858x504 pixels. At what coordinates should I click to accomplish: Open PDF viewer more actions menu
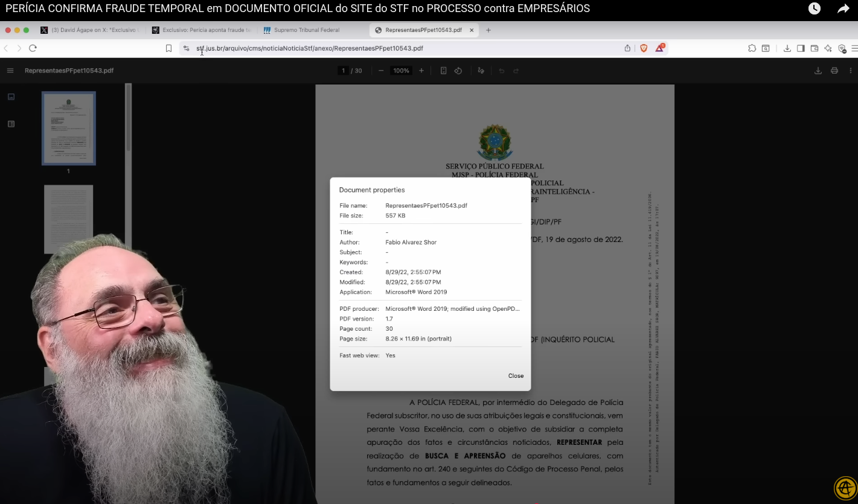(850, 71)
